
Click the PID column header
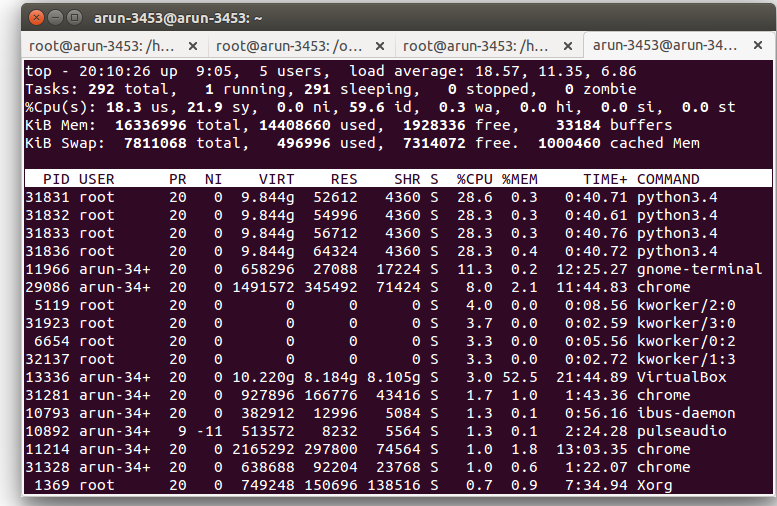click(56, 179)
